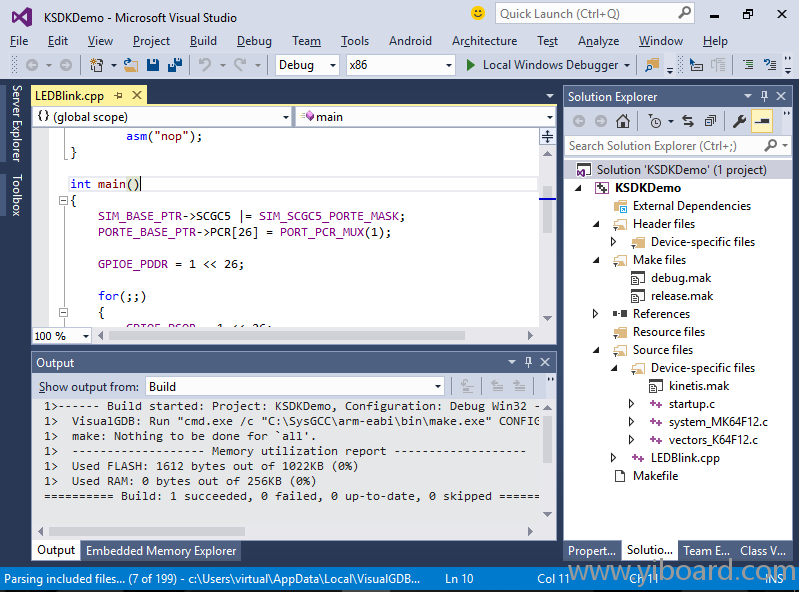The width and height of the screenshot is (799, 592).
Task: Save the current file with Save icon
Action: pos(153,65)
